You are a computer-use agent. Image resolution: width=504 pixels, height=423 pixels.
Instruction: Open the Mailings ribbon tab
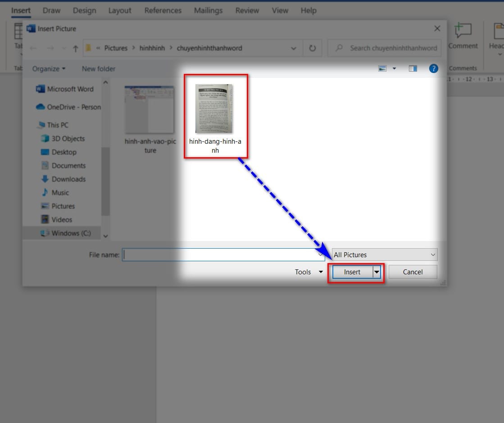tap(208, 11)
